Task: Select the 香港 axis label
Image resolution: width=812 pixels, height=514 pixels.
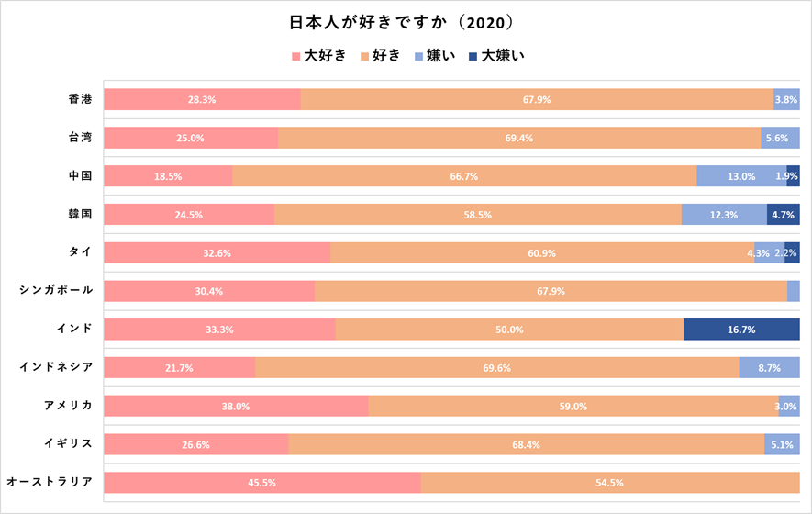Action: pos(80,99)
